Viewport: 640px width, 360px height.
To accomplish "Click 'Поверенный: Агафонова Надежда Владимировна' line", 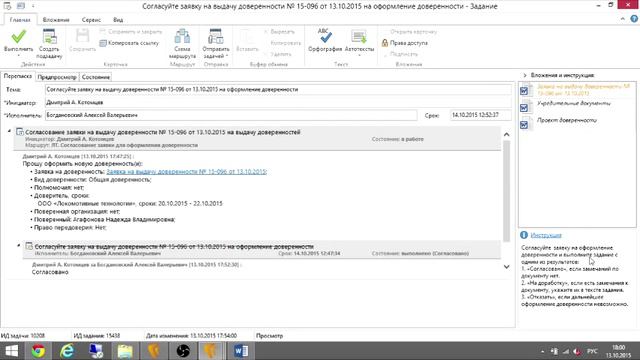I will (x=104, y=220).
